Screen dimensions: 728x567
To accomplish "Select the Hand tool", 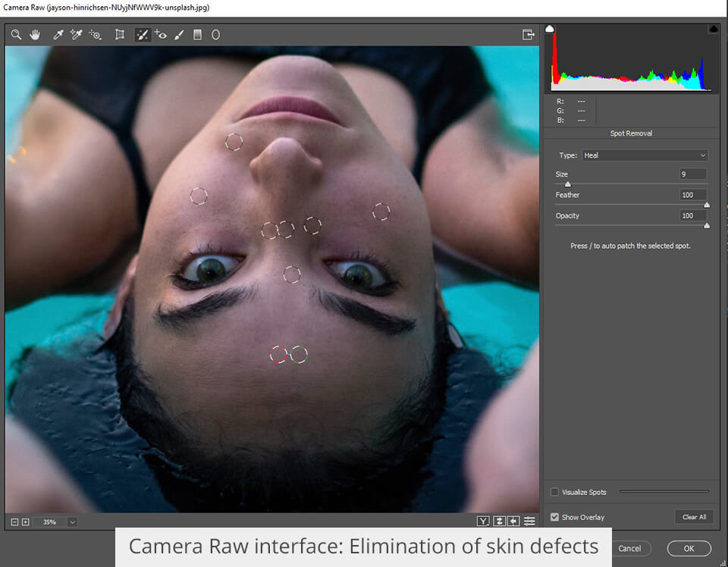I will (35, 34).
